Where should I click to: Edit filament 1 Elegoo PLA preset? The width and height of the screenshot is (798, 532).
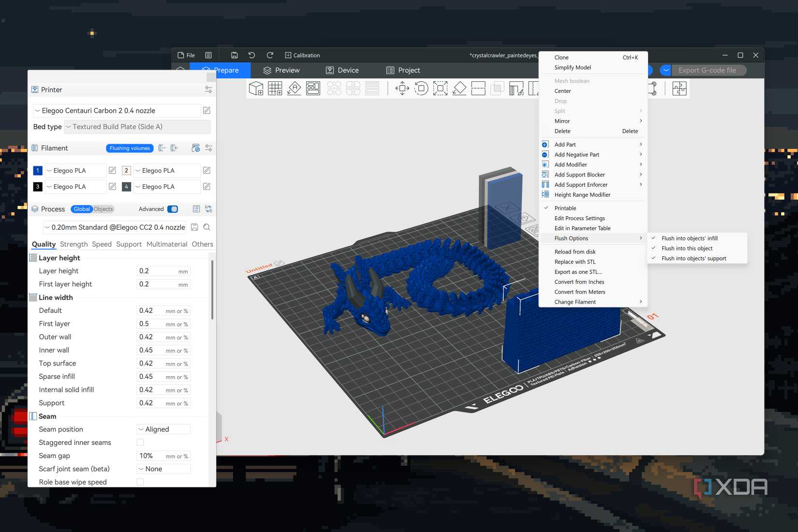point(112,170)
